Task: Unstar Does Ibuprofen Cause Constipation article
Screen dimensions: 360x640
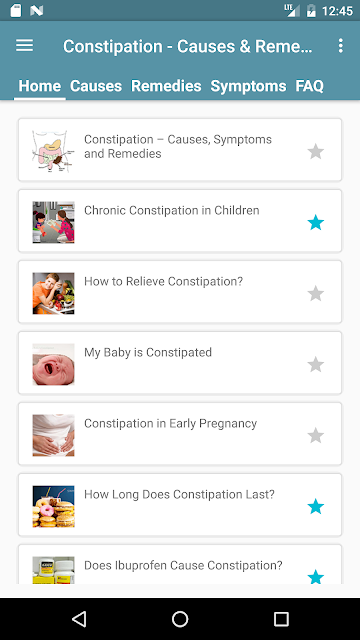Action: click(x=316, y=577)
